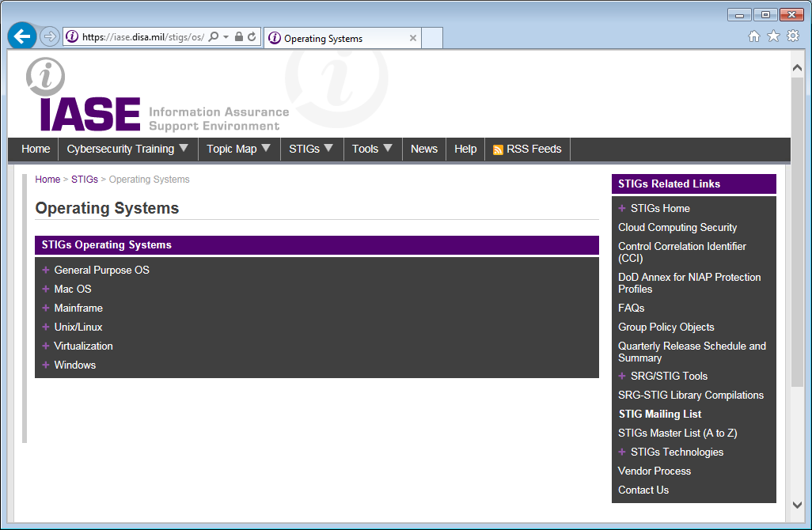
Task: Open the Windows entry
Action: 75,365
